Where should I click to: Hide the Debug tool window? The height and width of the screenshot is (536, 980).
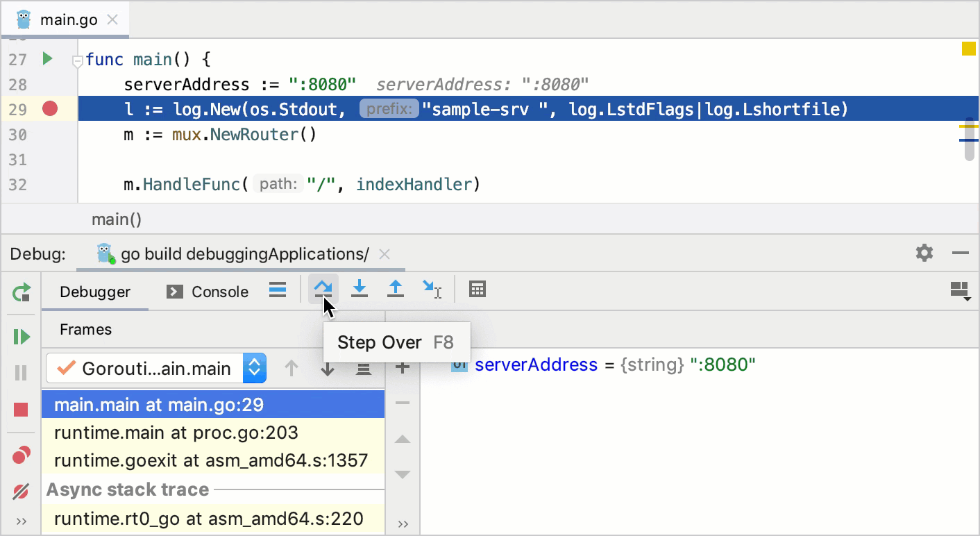click(x=961, y=253)
